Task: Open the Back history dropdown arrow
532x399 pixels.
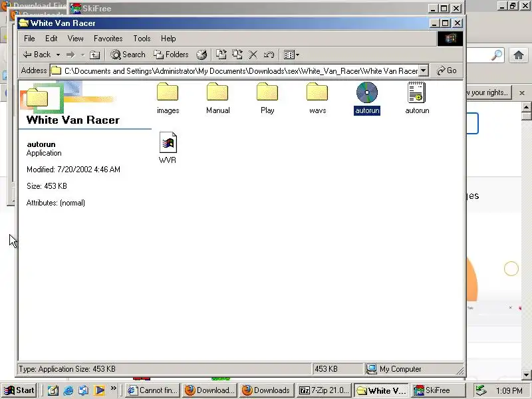Action: [x=58, y=55]
